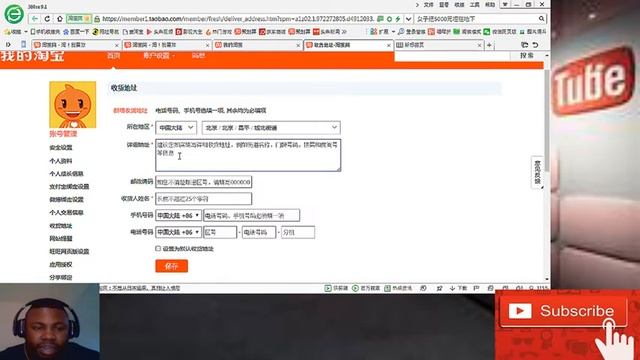Click the 首页 nav item in orange header
The height and width of the screenshot is (360, 640).
pos(113,56)
